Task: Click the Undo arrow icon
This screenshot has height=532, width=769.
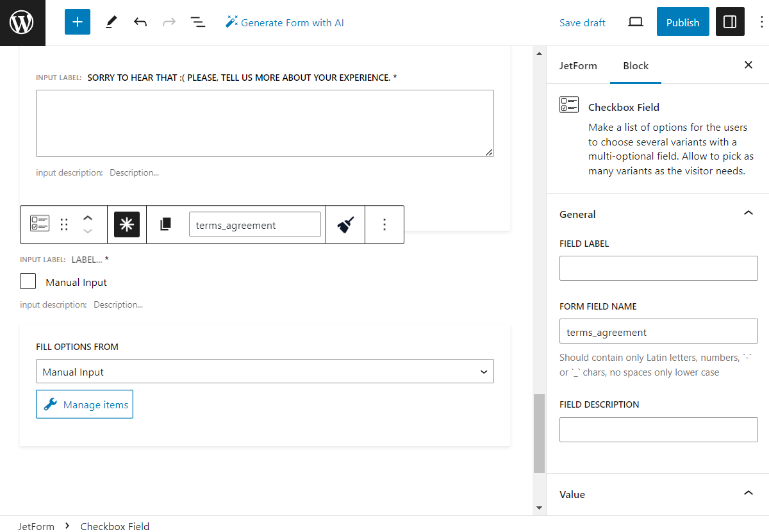Action: coord(140,21)
